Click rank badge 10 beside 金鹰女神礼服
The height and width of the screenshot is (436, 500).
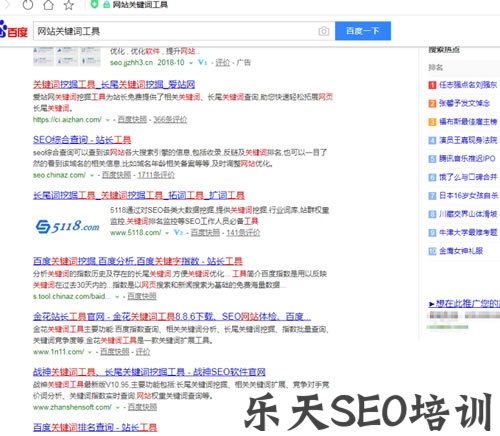pyautogui.click(x=432, y=251)
